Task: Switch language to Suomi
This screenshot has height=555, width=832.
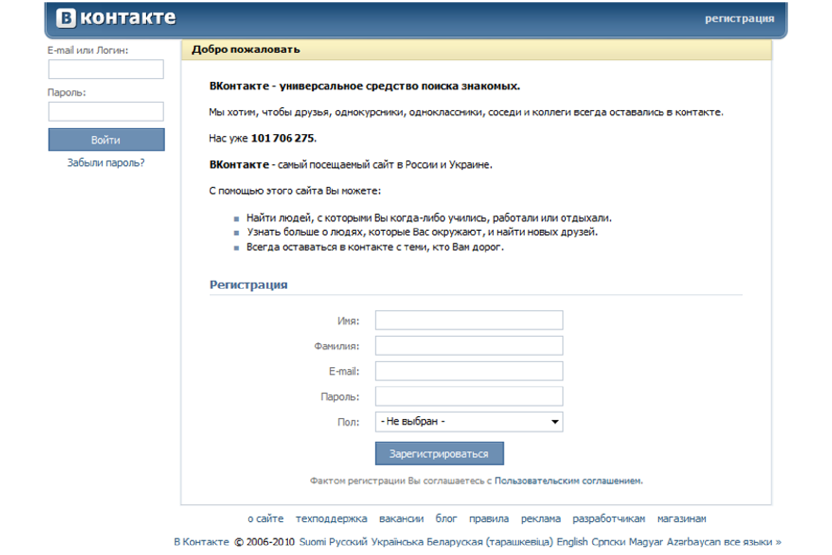Action: point(313,542)
